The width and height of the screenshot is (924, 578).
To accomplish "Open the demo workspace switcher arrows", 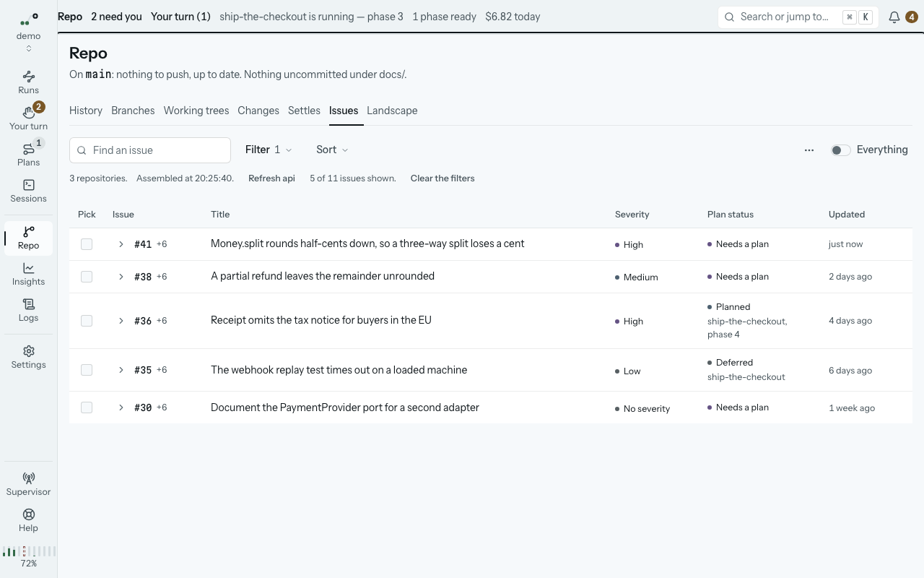I will click(29, 48).
